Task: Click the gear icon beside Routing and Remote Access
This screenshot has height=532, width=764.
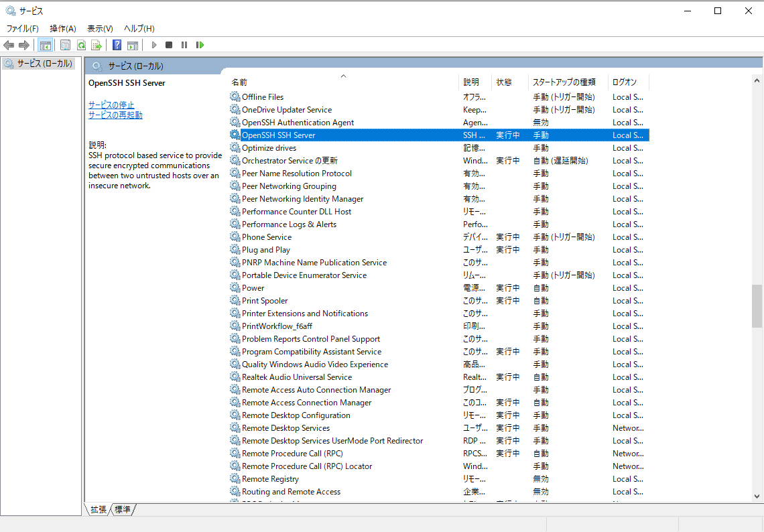Action: pos(235,491)
